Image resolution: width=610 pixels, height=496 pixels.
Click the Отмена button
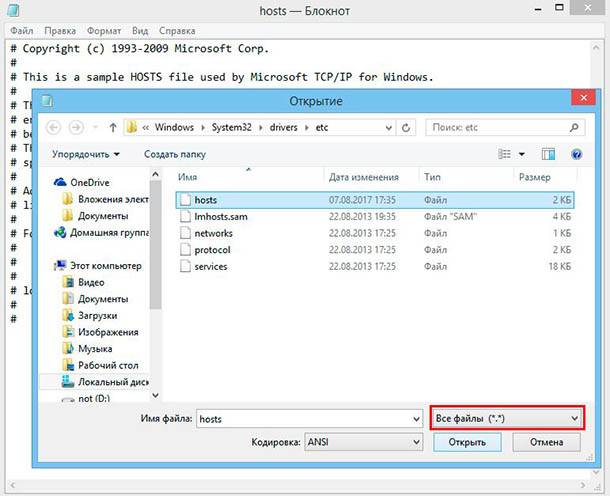coord(546,442)
